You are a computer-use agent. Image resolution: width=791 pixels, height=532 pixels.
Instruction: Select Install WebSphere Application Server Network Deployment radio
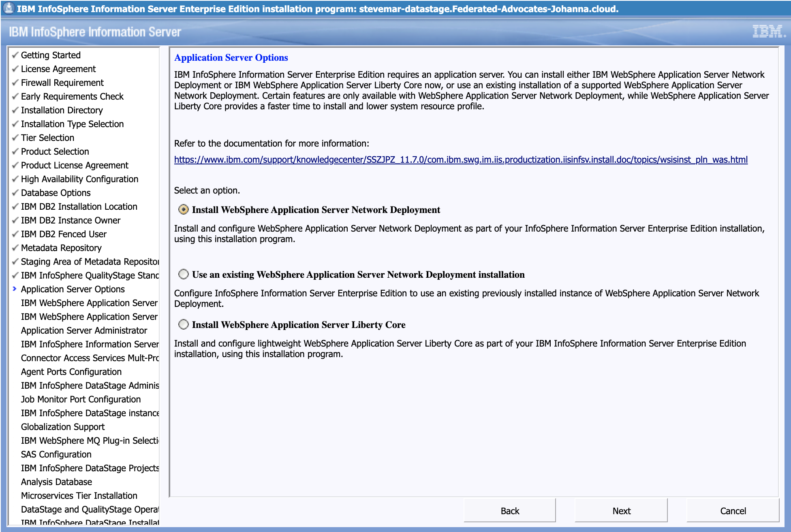click(x=184, y=209)
